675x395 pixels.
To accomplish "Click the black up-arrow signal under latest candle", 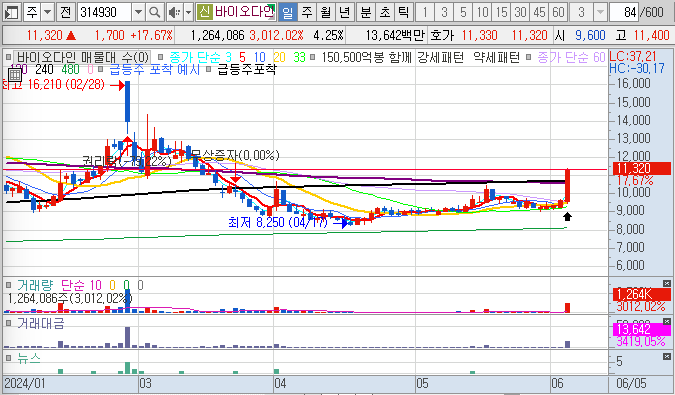I will point(567,216).
